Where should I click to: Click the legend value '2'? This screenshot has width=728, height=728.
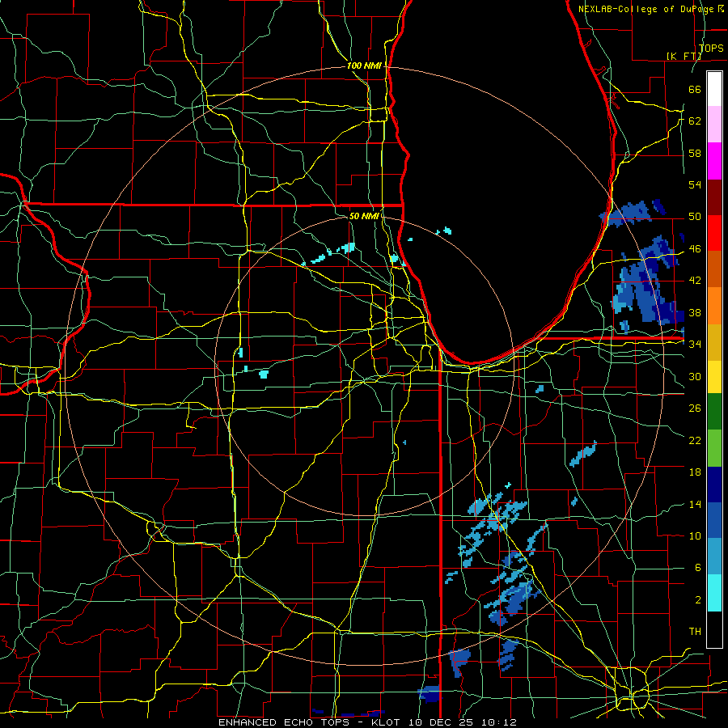697,599
